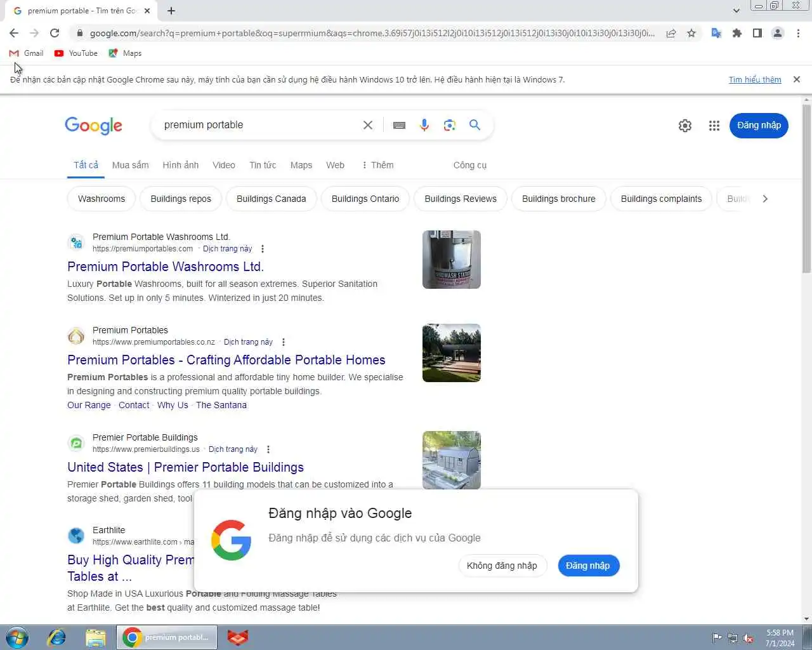Switch to the Web tab
This screenshot has width=812, height=650.
coord(336,165)
